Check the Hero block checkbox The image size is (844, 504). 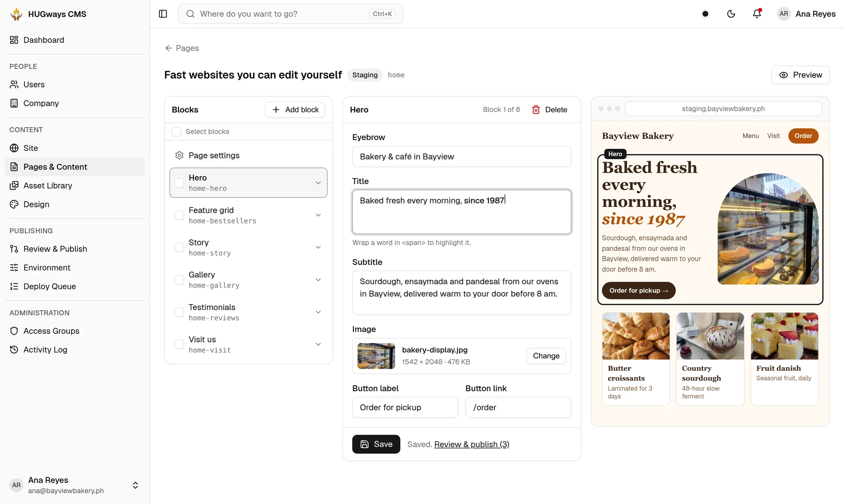point(179,183)
